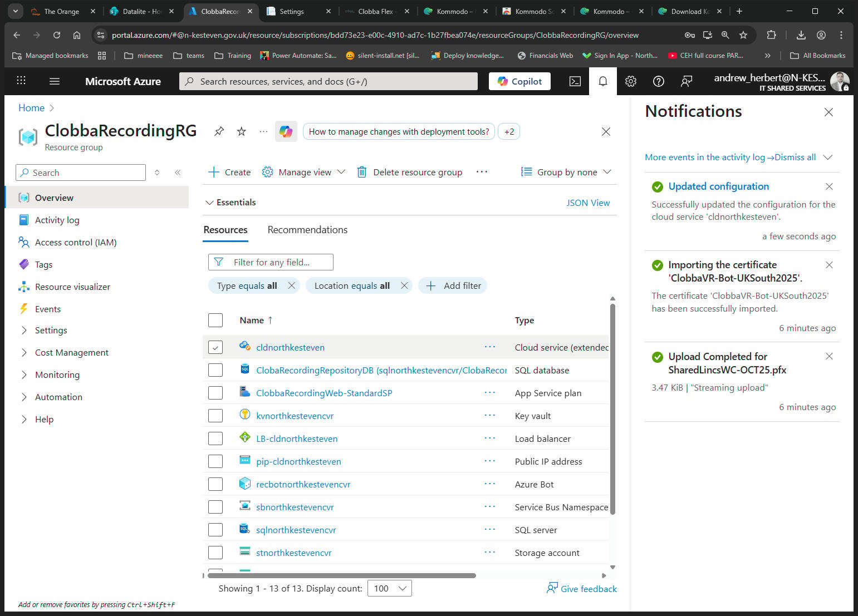Switch to the Recommendations tab
The width and height of the screenshot is (858, 616).
(x=307, y=230)
